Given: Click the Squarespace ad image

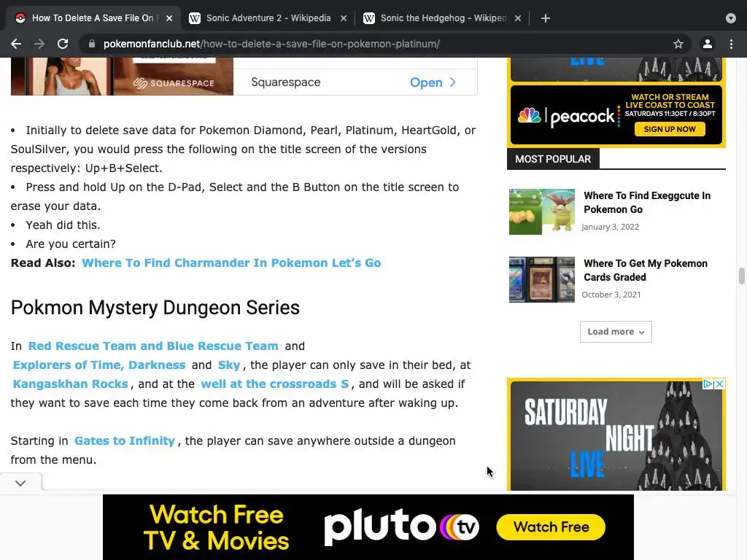Looking at the screenshot, I should (122, 76).
